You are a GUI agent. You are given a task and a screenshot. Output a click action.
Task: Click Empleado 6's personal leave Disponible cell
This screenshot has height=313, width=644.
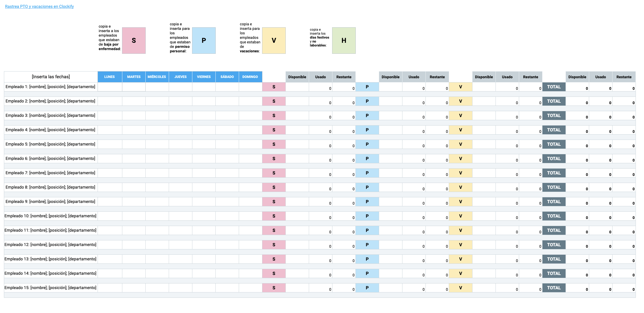pos(391,158)
